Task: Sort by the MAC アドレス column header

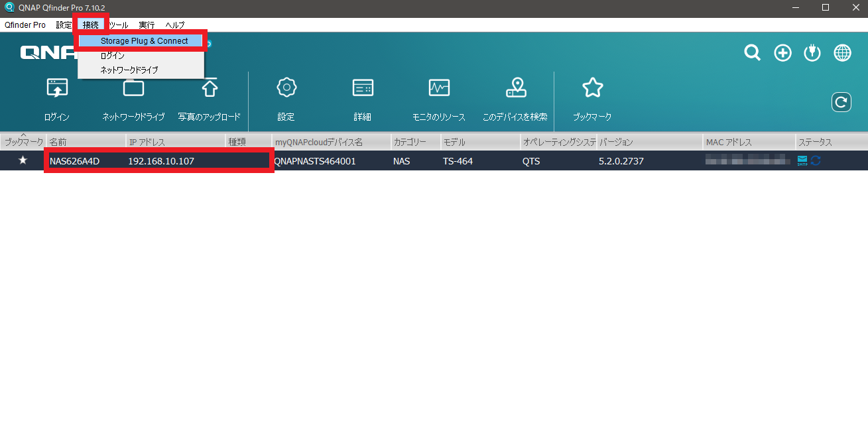Action: tap(749, 142)
